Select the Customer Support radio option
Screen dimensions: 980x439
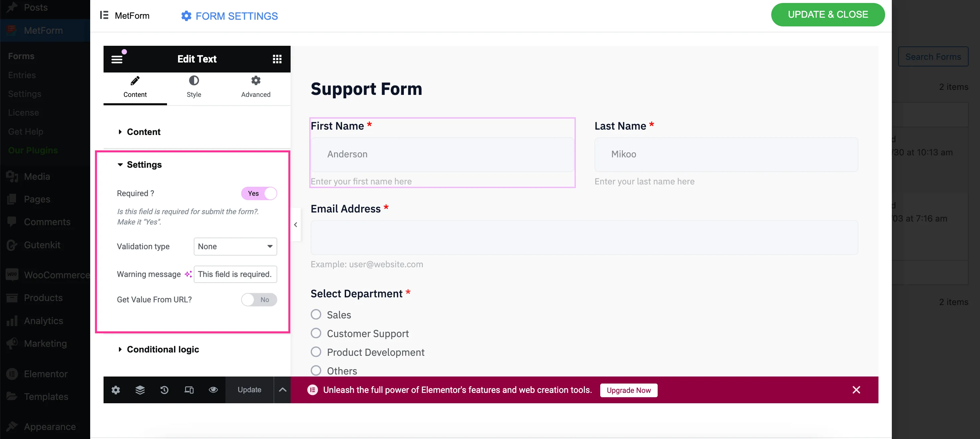point(316,333)
